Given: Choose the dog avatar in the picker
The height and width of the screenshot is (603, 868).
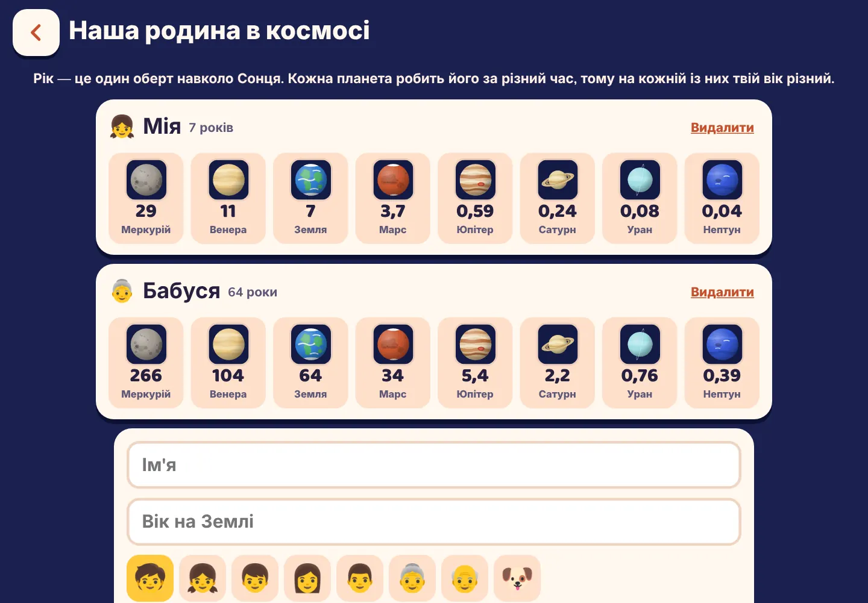Looking at the screenshot, I should click(517, 578).
